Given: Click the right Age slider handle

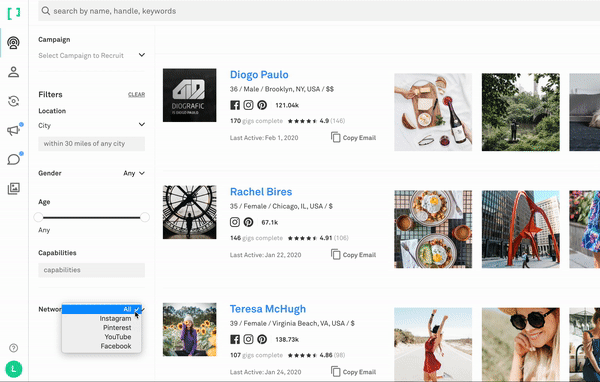Looking at the screenshot, I should tap(145, 217).
